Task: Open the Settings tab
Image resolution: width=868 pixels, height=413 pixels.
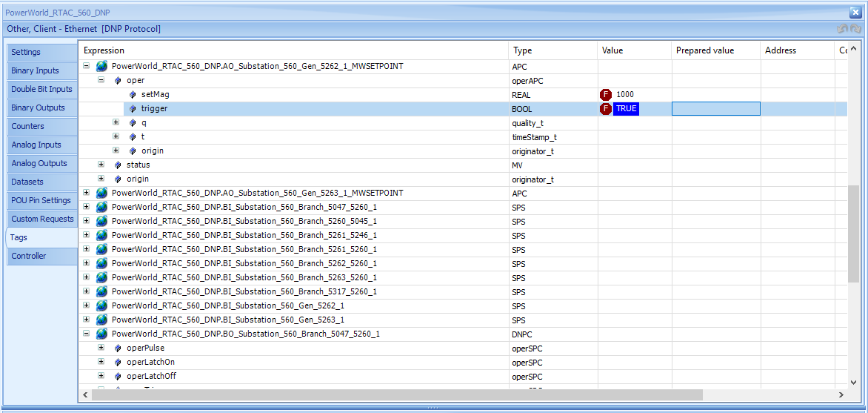Action: coord(42,52)
